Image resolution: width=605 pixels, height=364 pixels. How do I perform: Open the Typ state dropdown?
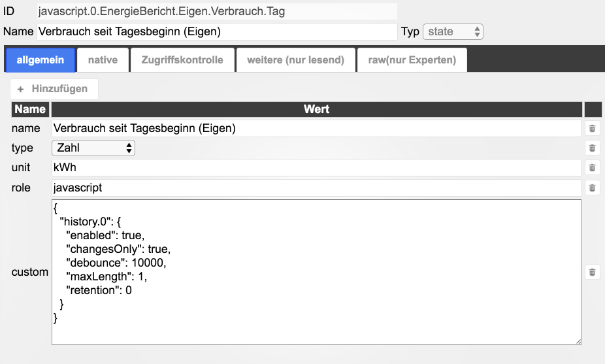pyautogui.click(x=453, y=31)
